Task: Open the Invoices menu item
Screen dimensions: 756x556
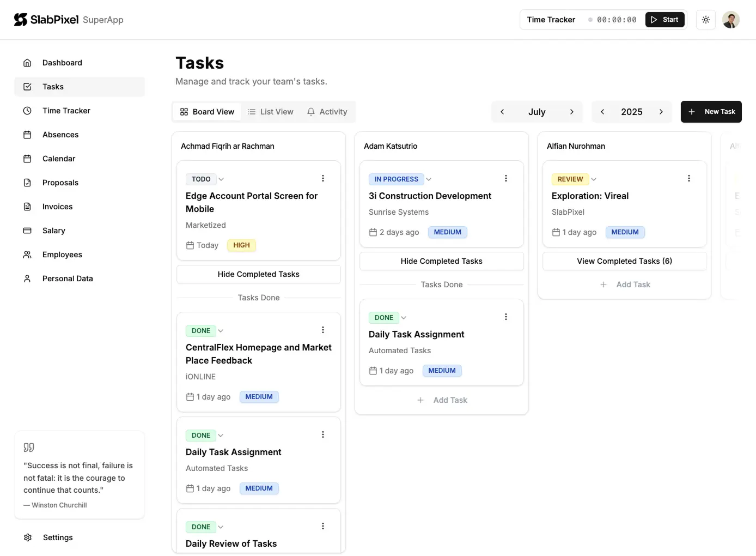Action: click(x=27, y=207)
